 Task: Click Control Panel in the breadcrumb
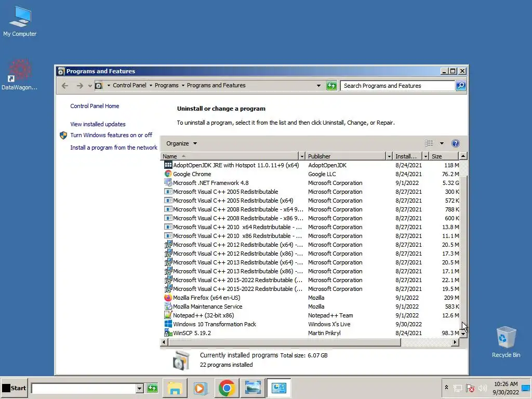tap(129, 86)
